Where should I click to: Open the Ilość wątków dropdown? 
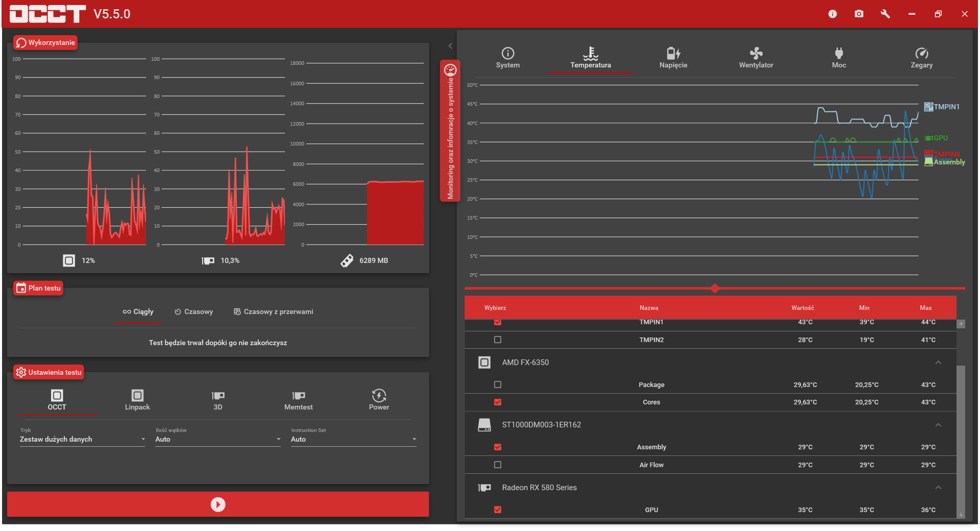218,439
